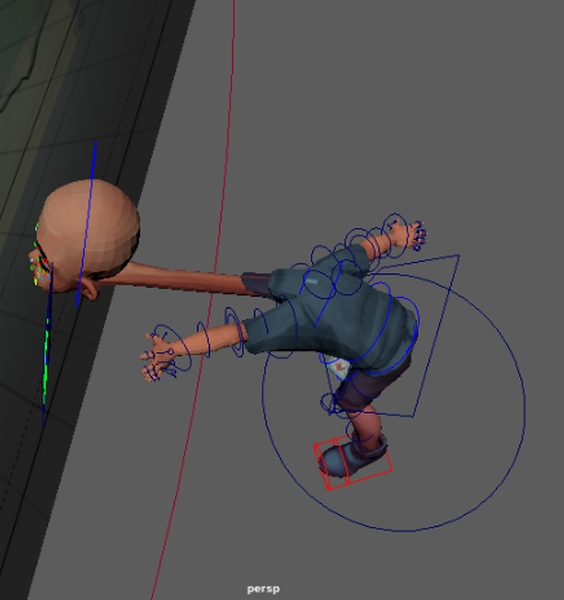The height and width of the screenshot is (600, 564).
Task: Select the character's ear
Action: (90, 289)
